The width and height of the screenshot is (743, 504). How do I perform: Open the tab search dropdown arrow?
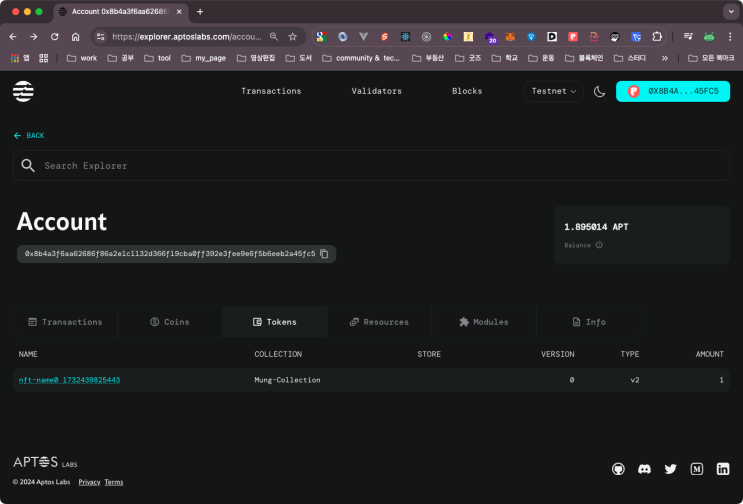pos(730,11)
